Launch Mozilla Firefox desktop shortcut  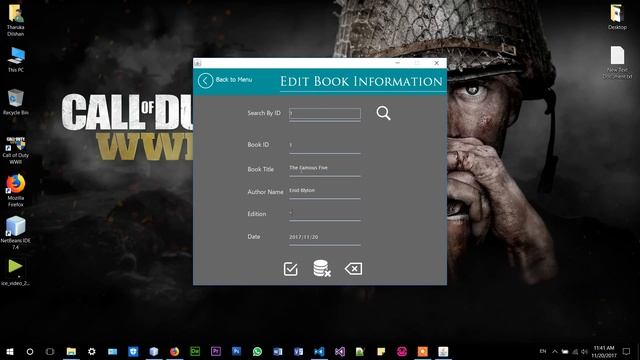point(16,191)
